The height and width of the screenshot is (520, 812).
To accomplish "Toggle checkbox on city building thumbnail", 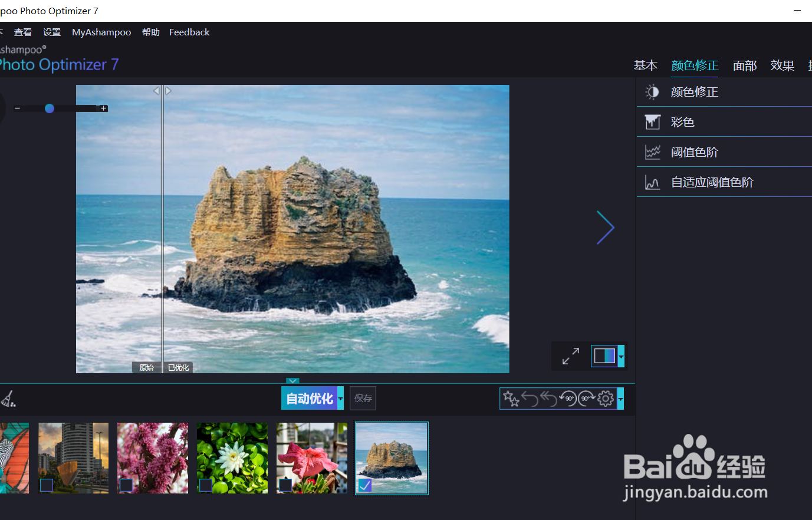I will point(47,485).
